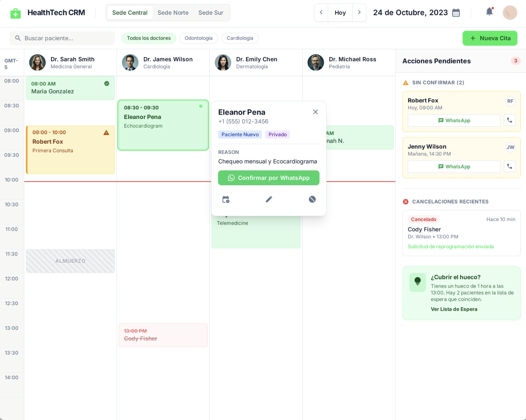526x420 pixels.
Task: Click reschedule calendar icon in Eleanor Pena popup
Action: 225,200
